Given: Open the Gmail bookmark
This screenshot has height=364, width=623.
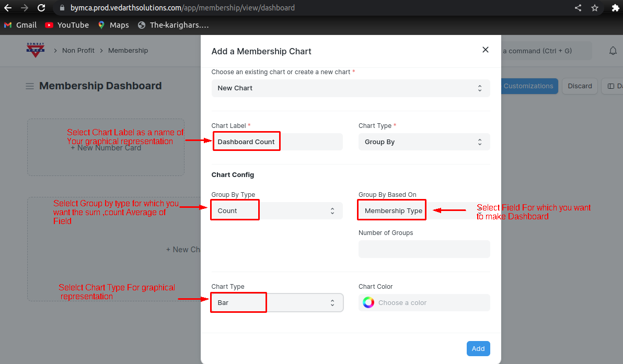Looking at the screenshot, I should tap(20, 25).
